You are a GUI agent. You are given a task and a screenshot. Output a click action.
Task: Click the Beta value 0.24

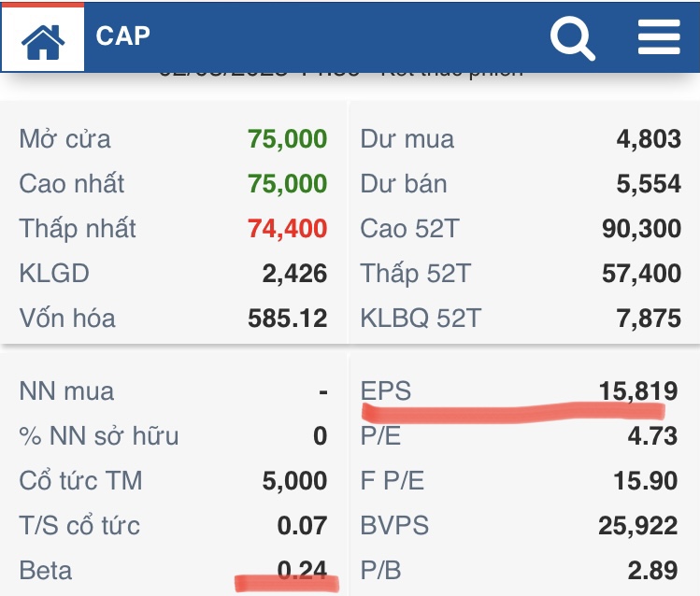click(302, 570)
